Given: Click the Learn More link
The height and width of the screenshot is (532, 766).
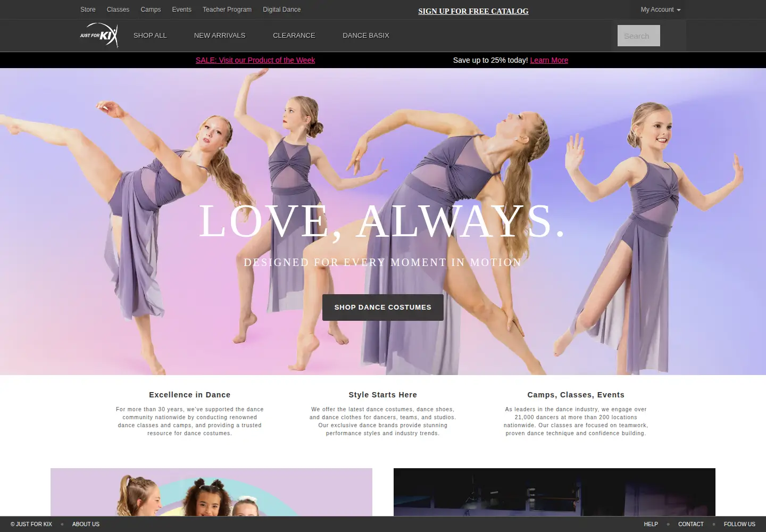Looking at the screenshot, I should tap(549, 60).
